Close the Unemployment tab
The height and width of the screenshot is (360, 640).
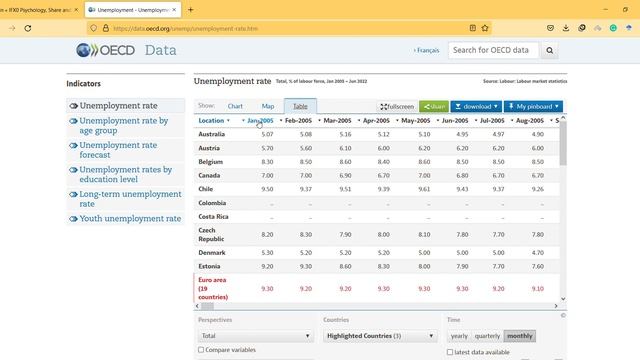coord(174,9)
